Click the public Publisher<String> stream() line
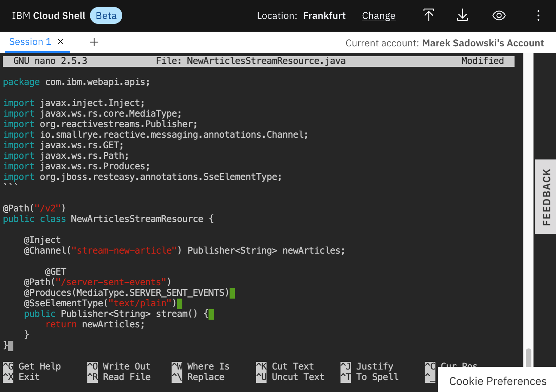 point(116,314)
